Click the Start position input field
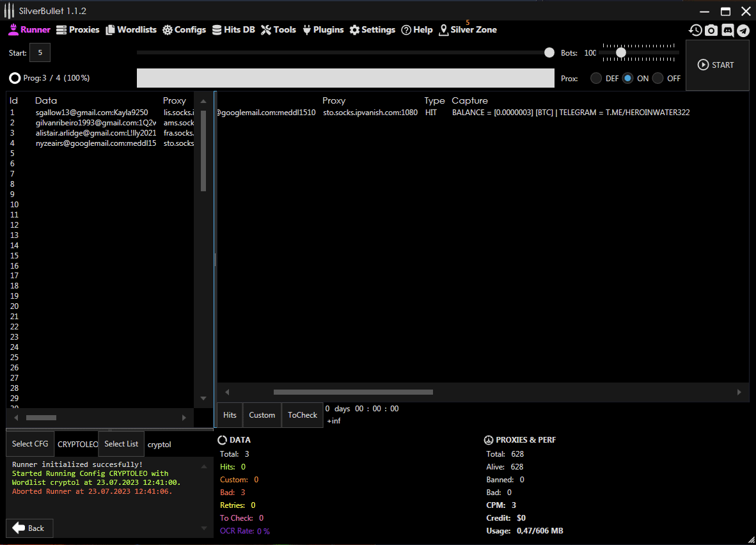Viewport: 756px width, 545px height. (x=40, y=52)
